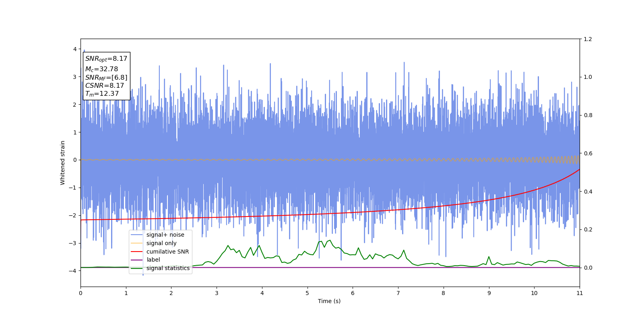Click the left axis tick label 0
The height and width of the screenshot is (322, 644).
point(75,160)
